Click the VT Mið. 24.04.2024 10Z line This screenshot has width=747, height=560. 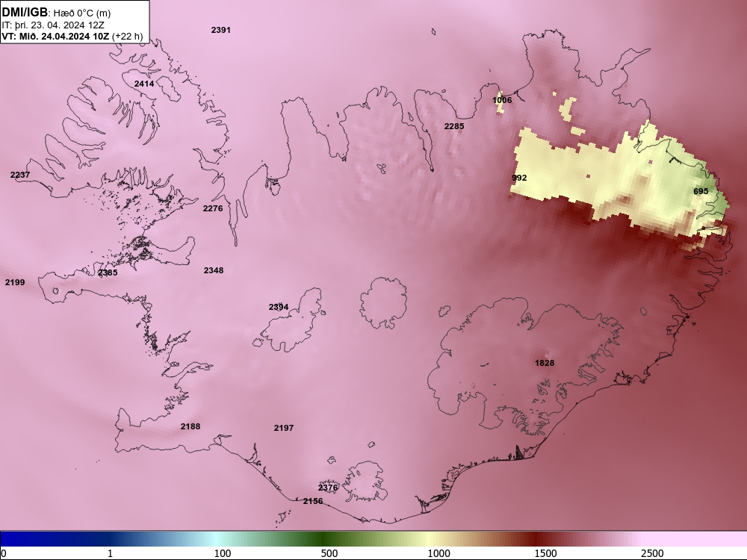(72, 36)
